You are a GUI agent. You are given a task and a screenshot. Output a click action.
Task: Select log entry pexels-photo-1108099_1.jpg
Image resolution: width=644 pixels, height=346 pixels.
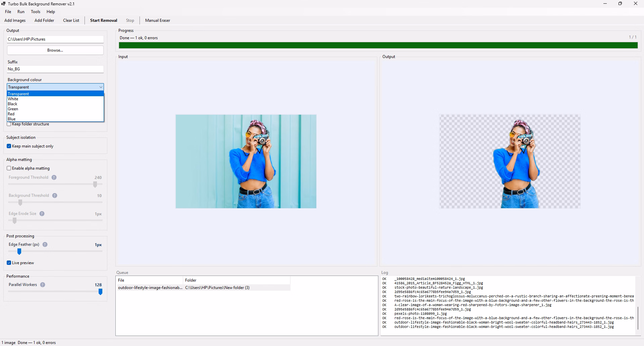[420, 314]
